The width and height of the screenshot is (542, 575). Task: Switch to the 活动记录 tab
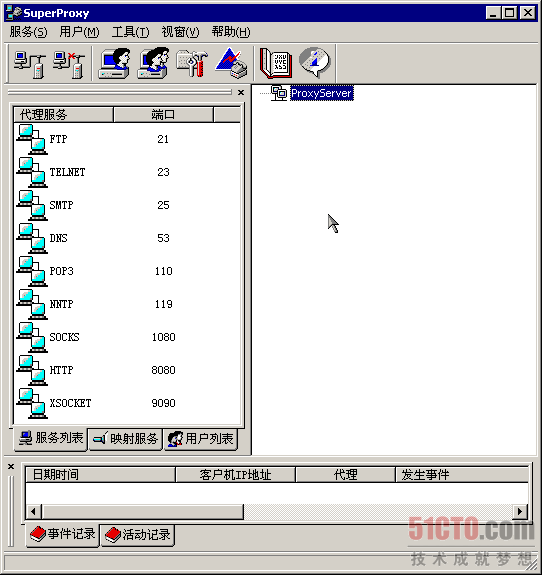(x=138, y=535)
